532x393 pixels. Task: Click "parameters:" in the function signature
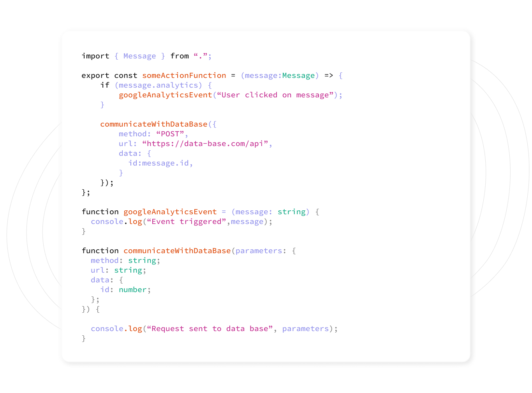point(261,251)
